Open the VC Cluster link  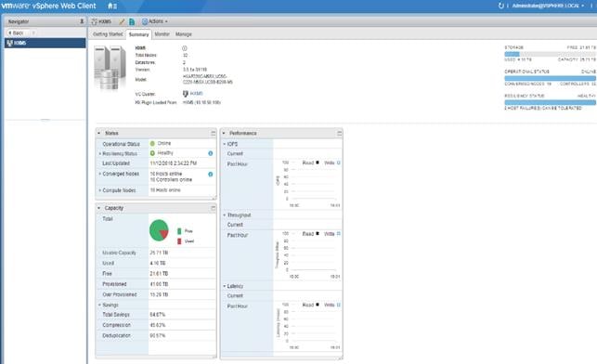pos(197,93)
